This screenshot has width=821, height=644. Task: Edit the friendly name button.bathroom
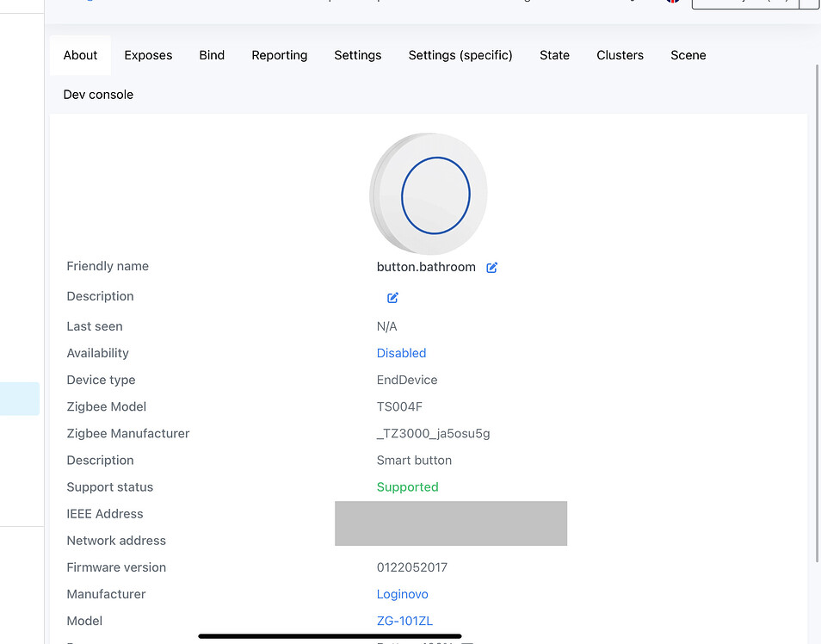[x=491, y=267]
